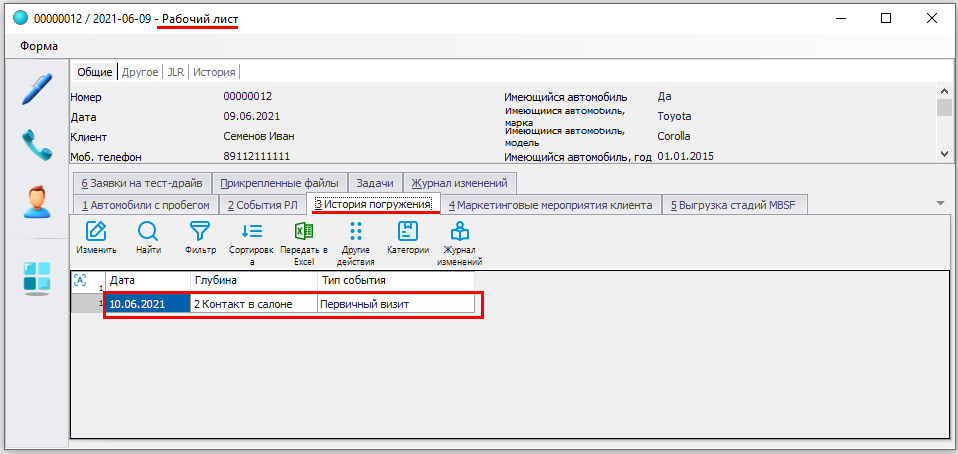Click the blue tiles icon in sidebar

click(36, 277)
